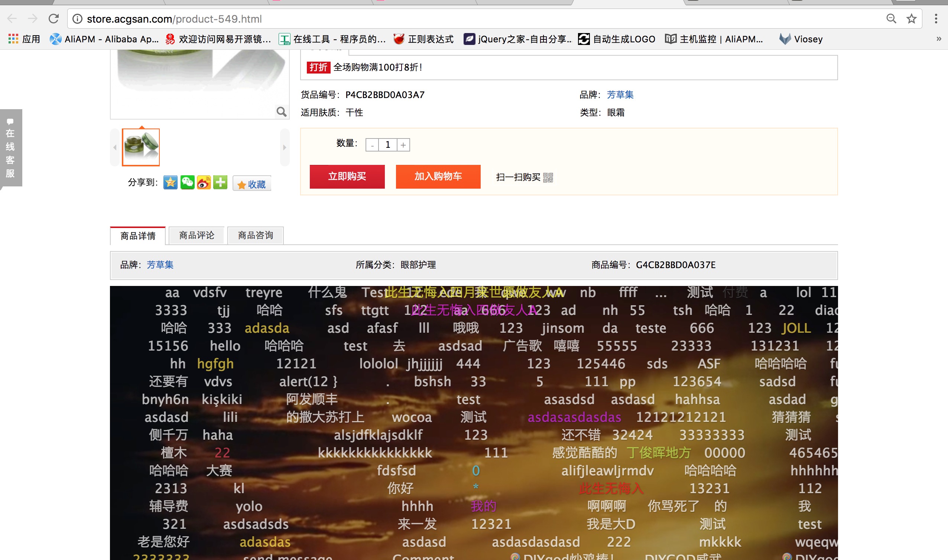948x560 pixels.
Task: Switch to the 商品评论 tab
Action: pos(197,235)
